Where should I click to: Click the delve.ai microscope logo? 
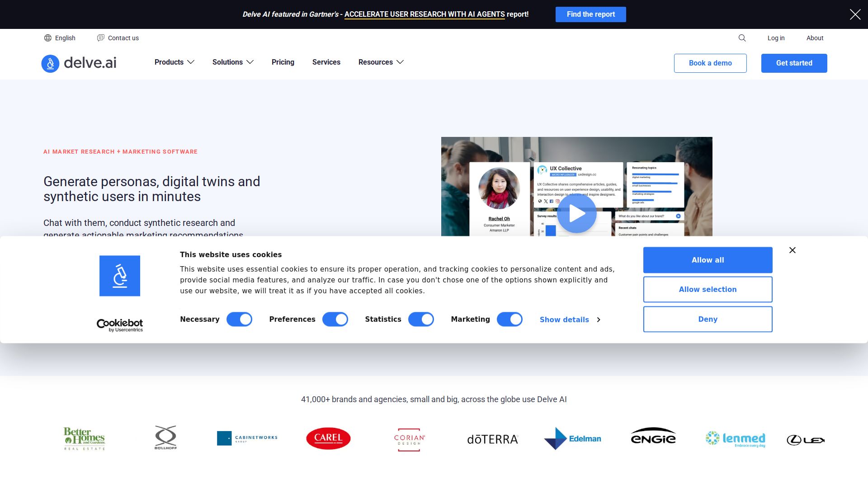tap(50, 63)
